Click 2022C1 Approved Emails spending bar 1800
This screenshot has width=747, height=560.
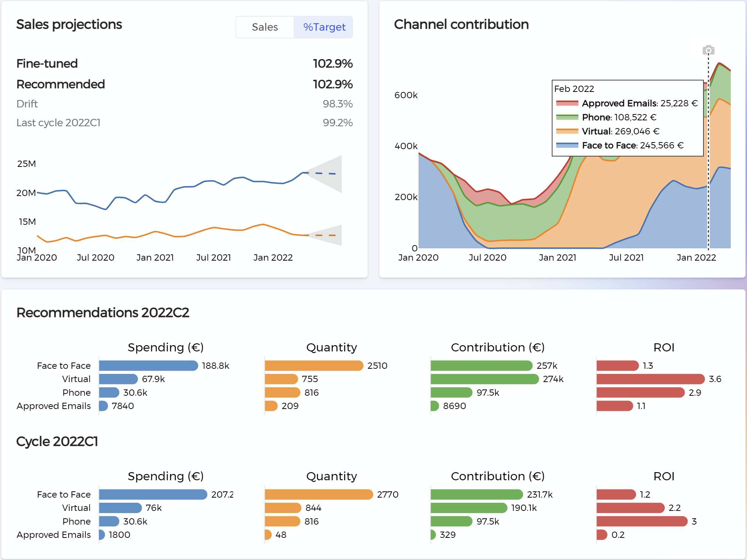(x=102, y=535)
